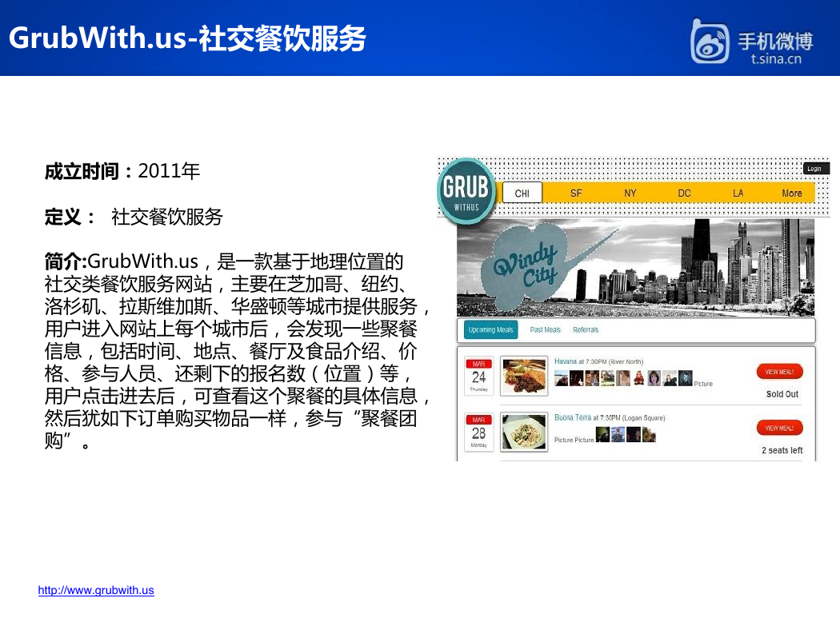The height and width of the screenshot is (630, 840).
Task: Click VIEW MEAL for Buona Terra dinner
Action: pyautogui.click(x=779, y=428)
